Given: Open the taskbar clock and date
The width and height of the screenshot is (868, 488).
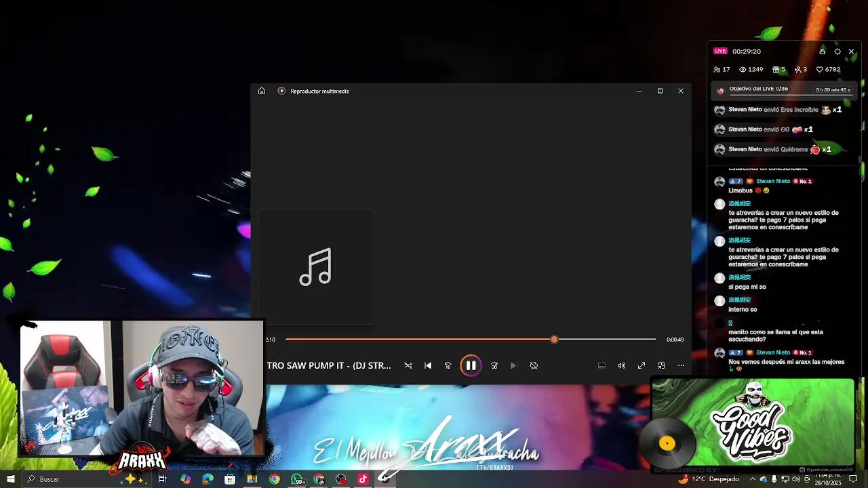Looking at the screenshot, I should (x=829, y=479).
